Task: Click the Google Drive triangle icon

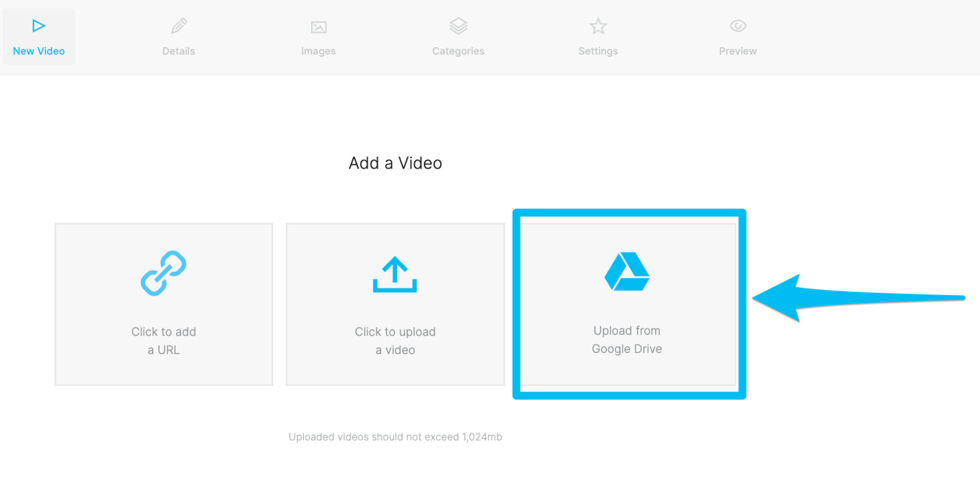Action: point(627,271)
